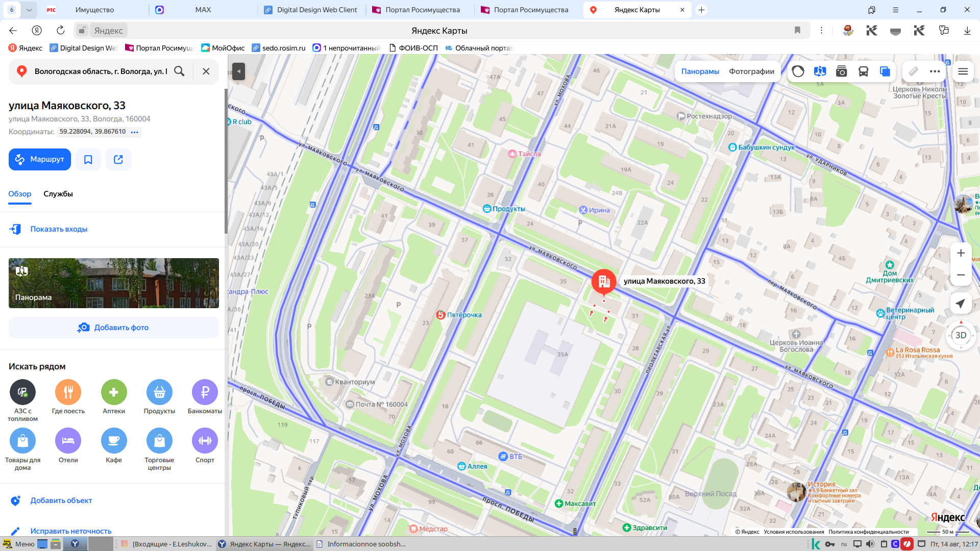Expand coordinates options with three dots

point(135,132)
